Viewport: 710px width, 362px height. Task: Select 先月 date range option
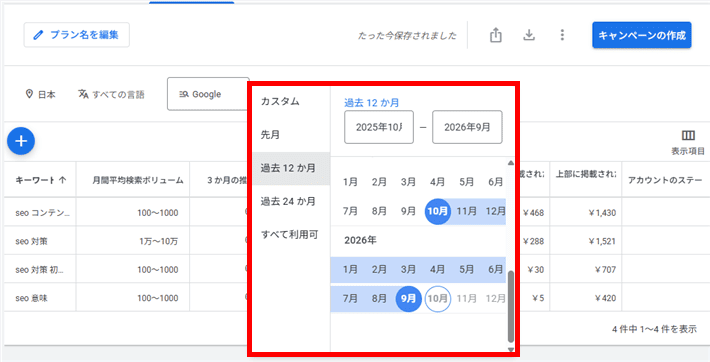tap(291, 135)
